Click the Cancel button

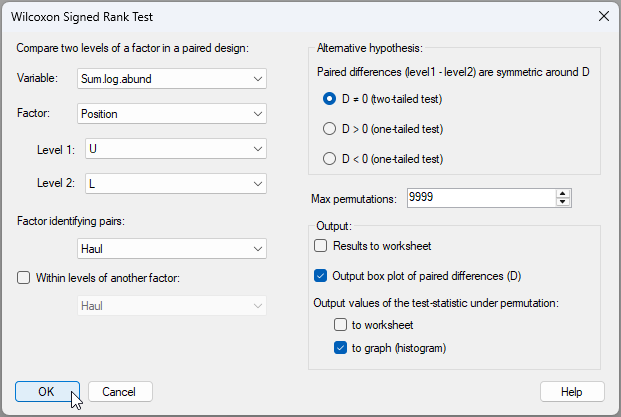pos(120,392)
